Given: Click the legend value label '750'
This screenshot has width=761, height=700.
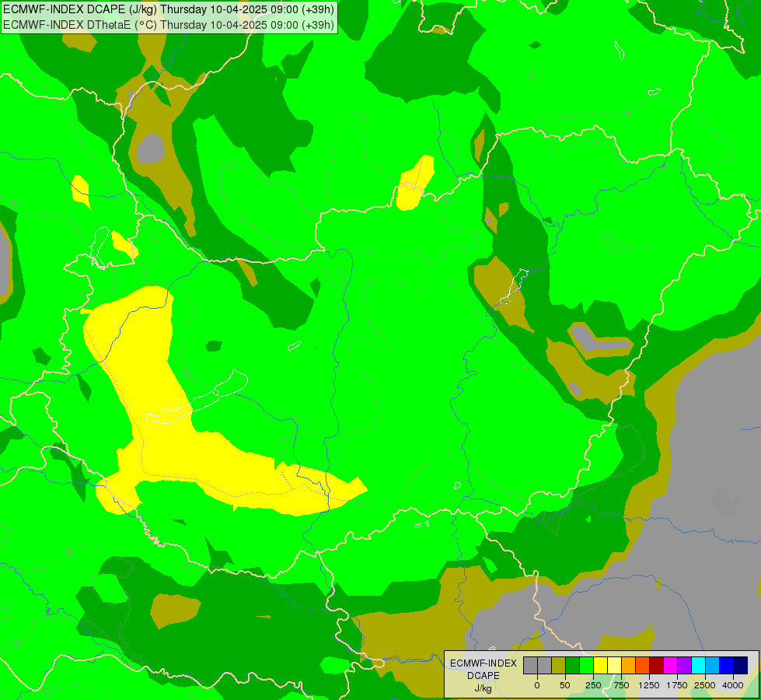Looking at the screenshot, I should 621,685.
